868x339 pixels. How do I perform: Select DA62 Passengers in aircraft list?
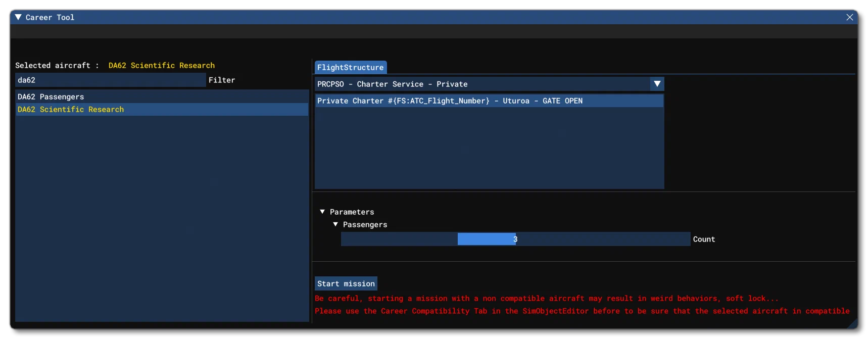(x=162, y=96)
